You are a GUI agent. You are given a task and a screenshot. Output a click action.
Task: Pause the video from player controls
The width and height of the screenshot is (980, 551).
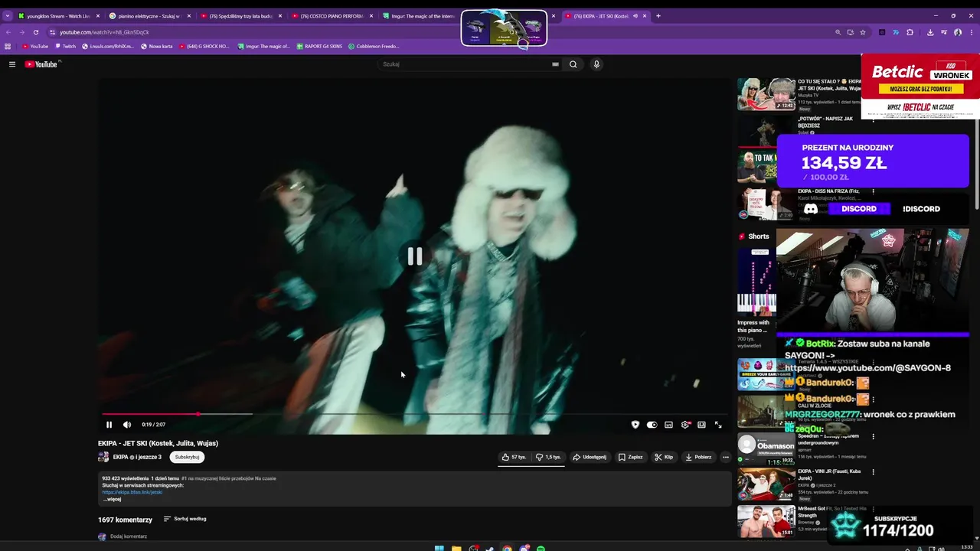[x=109, y=425]
